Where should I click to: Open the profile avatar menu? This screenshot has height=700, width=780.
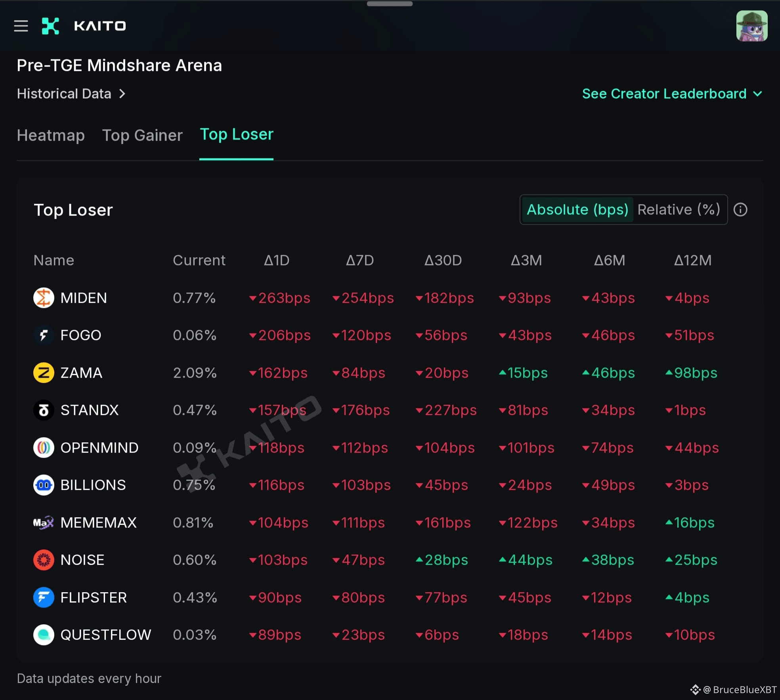coord(751,25)
